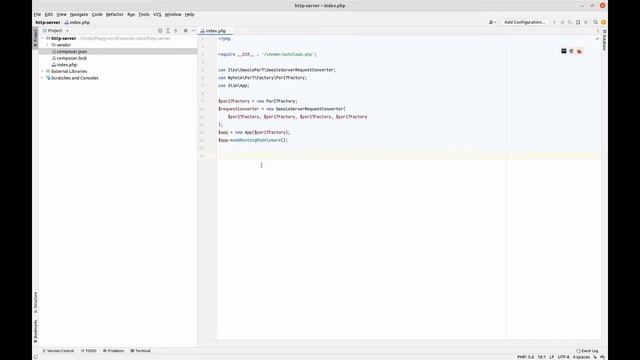Open the Database side tool window
The height and width of the screenshot is (360, 640).
[604, 40]
